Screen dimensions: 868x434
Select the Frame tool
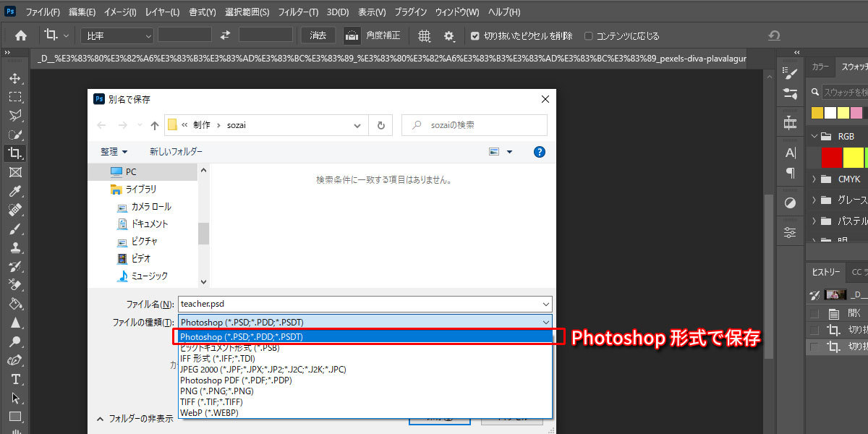point(14,172)
